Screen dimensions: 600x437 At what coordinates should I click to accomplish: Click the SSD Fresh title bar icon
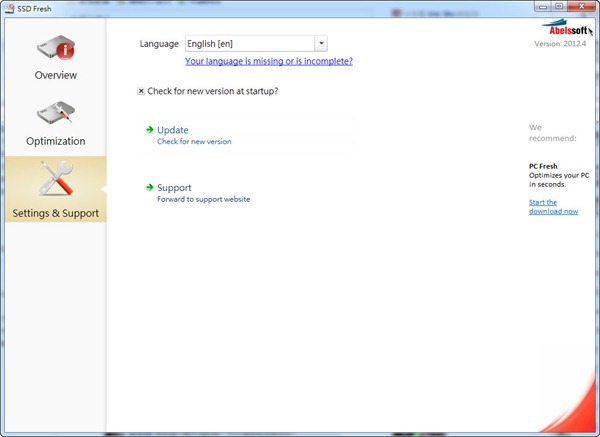point(9,8)
